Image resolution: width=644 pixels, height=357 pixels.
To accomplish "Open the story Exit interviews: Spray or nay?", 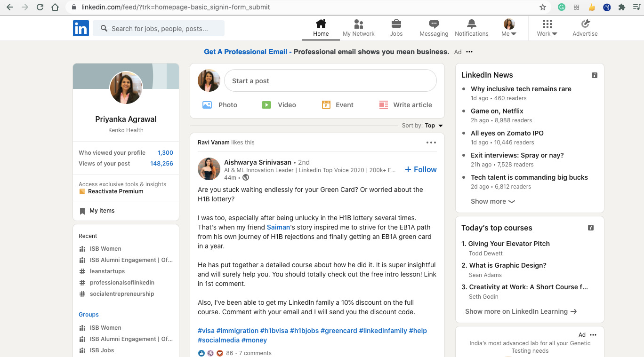I will pos(517,155).
